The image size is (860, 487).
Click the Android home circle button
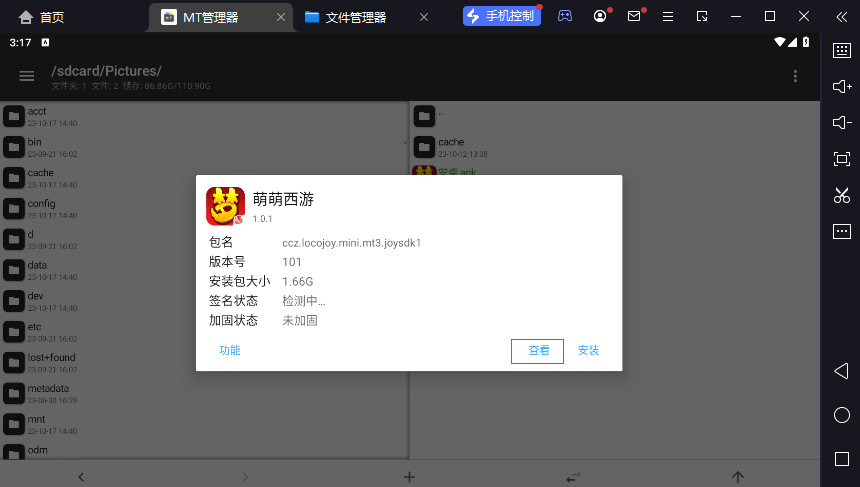(x=842, y=415)
